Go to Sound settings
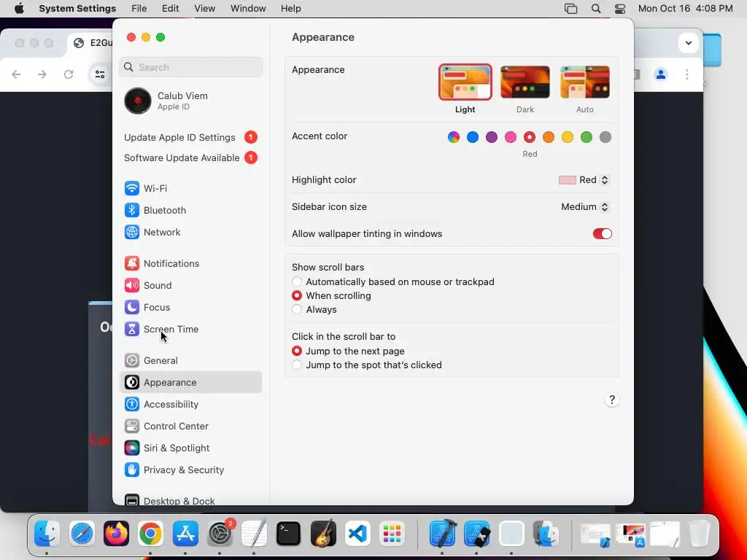 coord(190,285)
